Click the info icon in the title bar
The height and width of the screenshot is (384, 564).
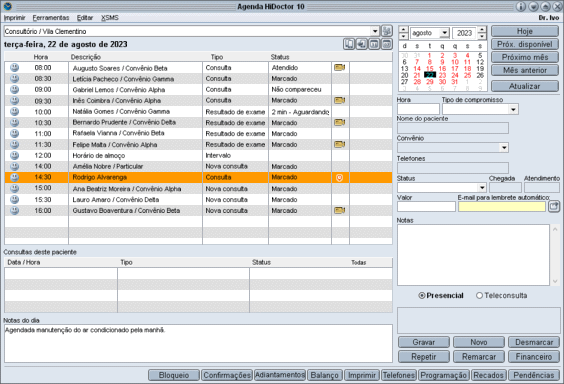pos(521,6)
